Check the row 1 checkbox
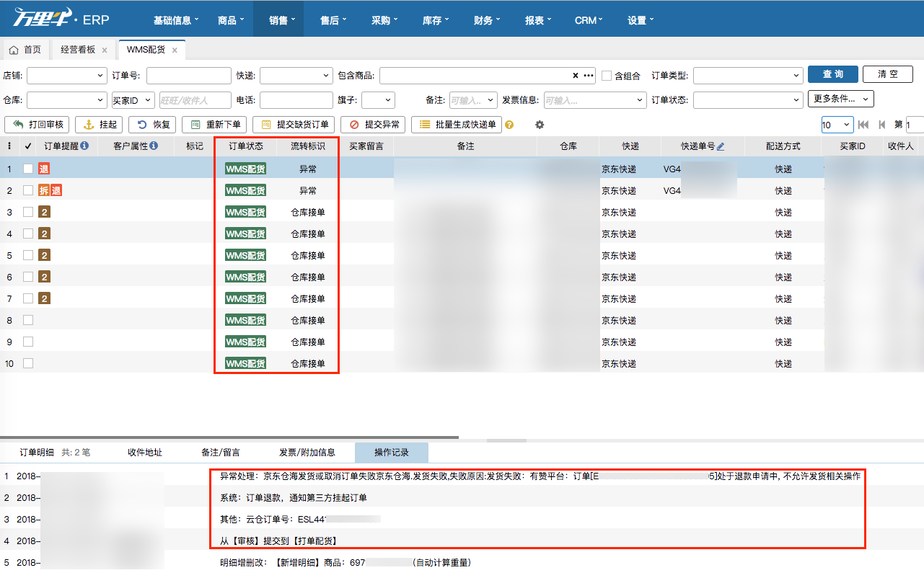 28,169
